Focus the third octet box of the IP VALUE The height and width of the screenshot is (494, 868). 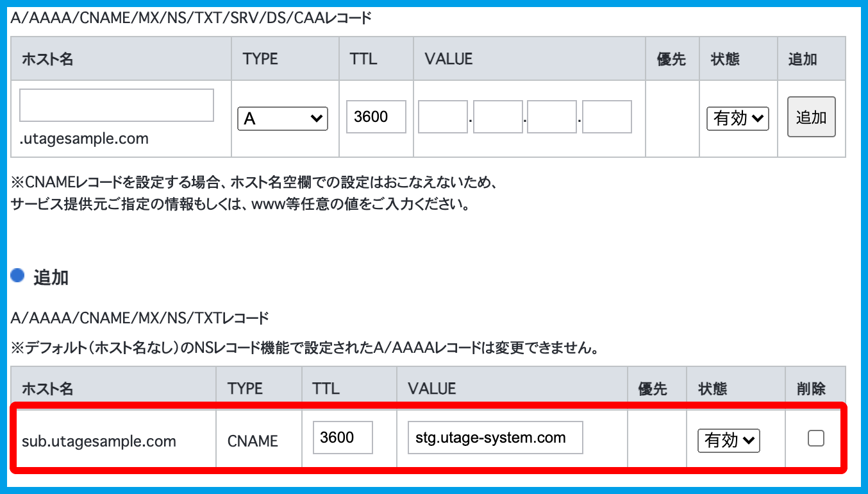coord(552,117)
